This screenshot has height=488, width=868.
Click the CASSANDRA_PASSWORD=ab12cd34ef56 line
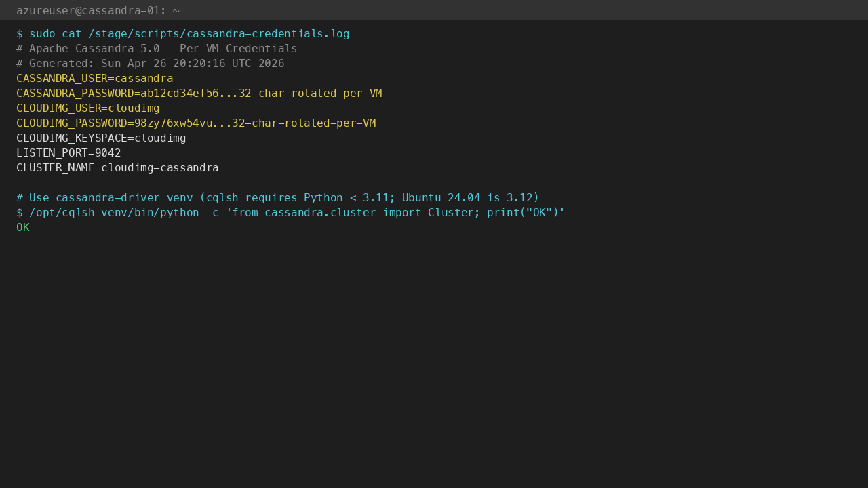pos(199,94)
